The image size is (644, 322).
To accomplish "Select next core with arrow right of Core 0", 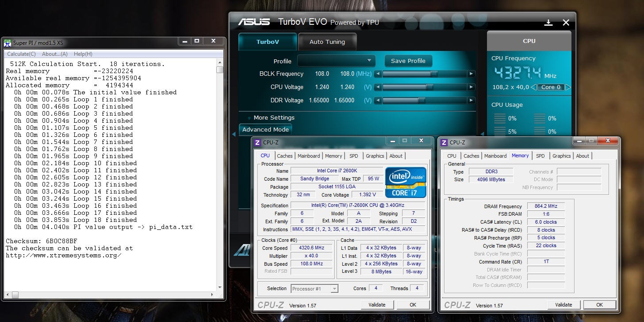I will pyautogui.click(x=568, y=87).
